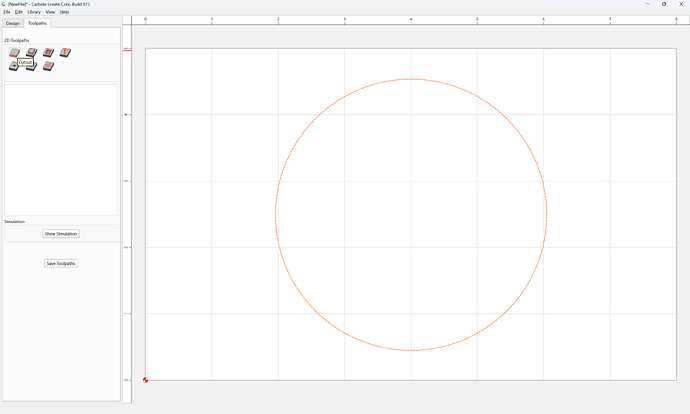Open the Edit menu
690x414 pixels.
click(18, 12)
